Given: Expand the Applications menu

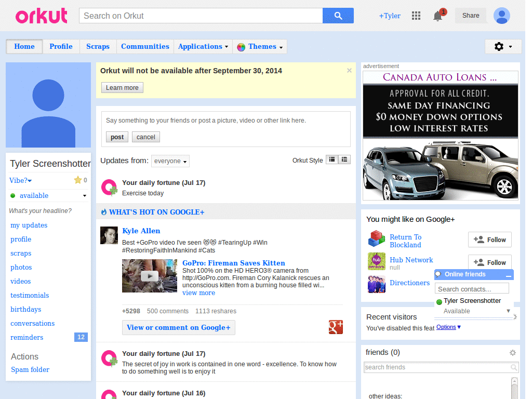Looking at the screenshot, I should tap(203, 46).
